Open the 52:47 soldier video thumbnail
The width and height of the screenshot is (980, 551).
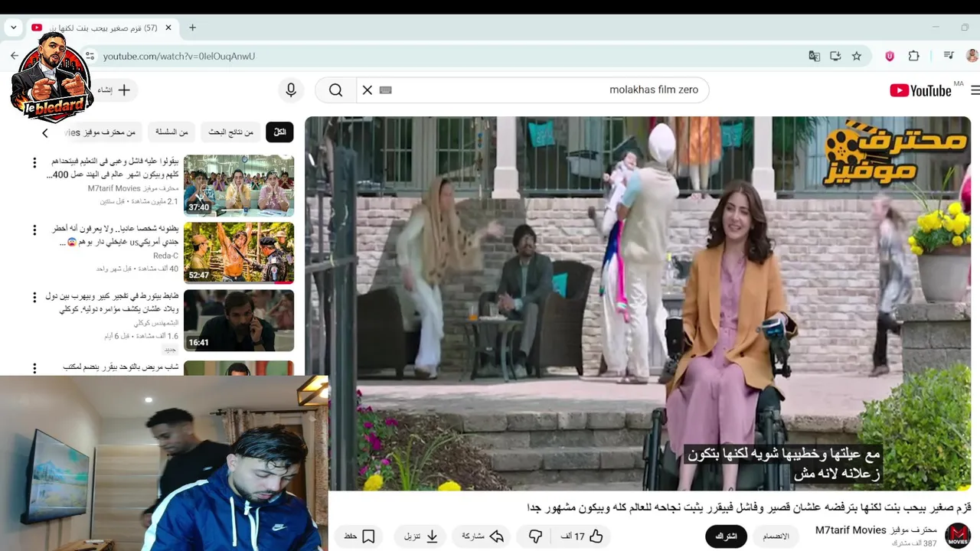239,253
